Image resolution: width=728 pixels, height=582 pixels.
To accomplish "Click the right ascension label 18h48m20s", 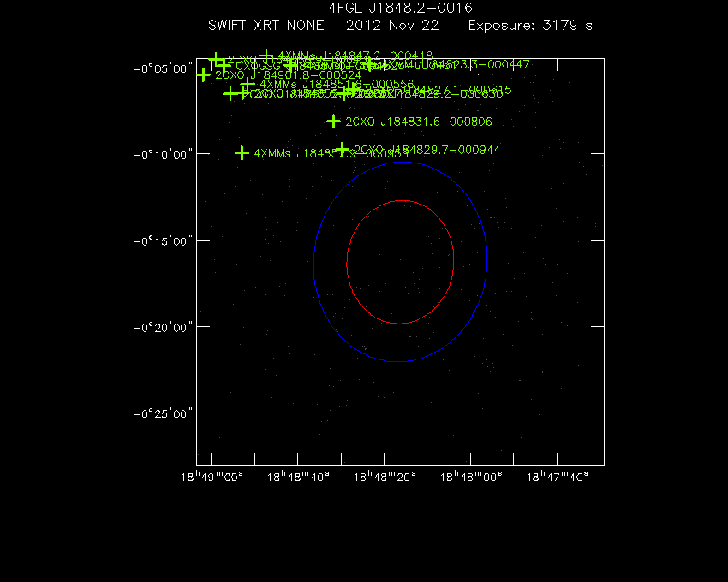I will [x=385, y=477].
